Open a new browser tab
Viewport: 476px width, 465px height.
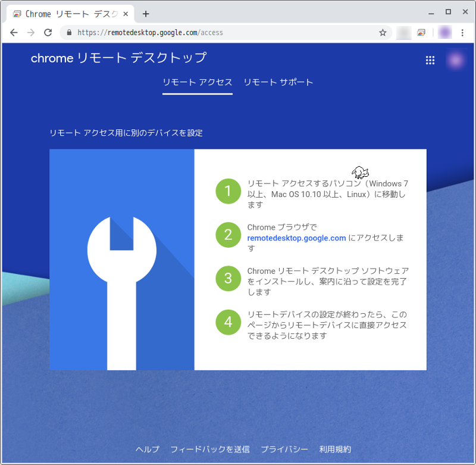tap(146, 14)
